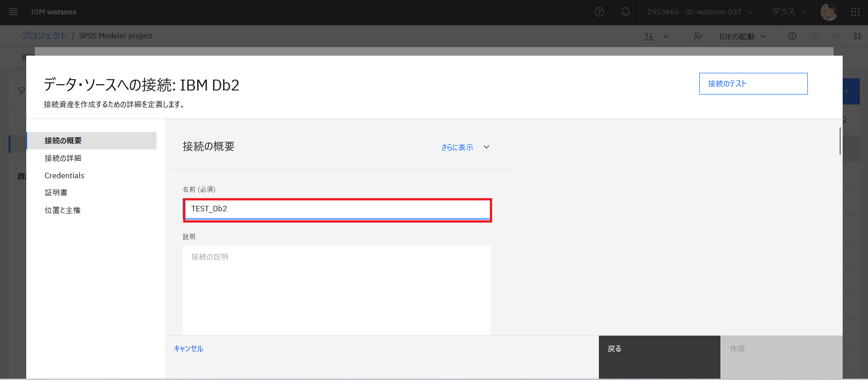The image size is (868, 380).
Task: Click the プロジェクト breadcrumb link
Action: pyautogui.click(x=44, y=36)
